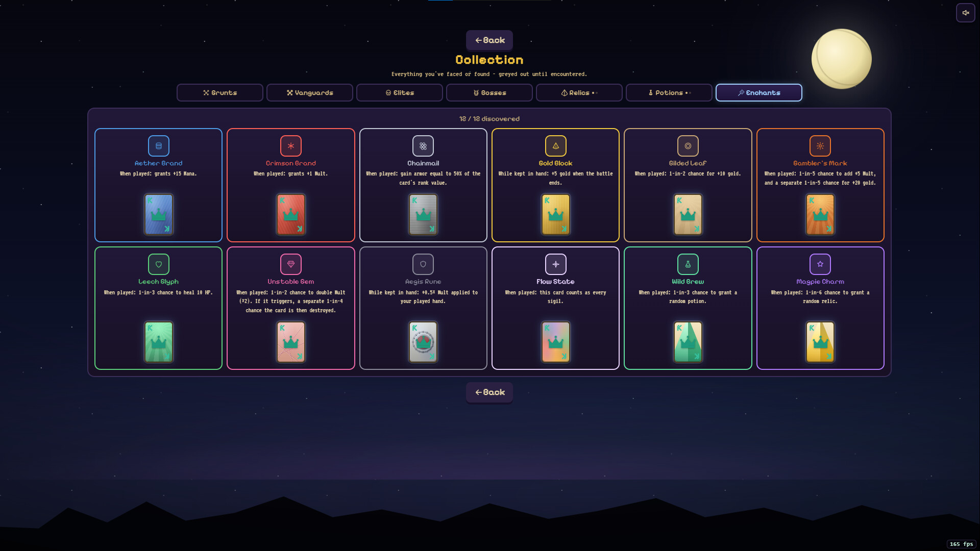
Task: Select the Gambler's Mark orange card thumbnail
Action: pyautogui.click(x=820, y=214)
